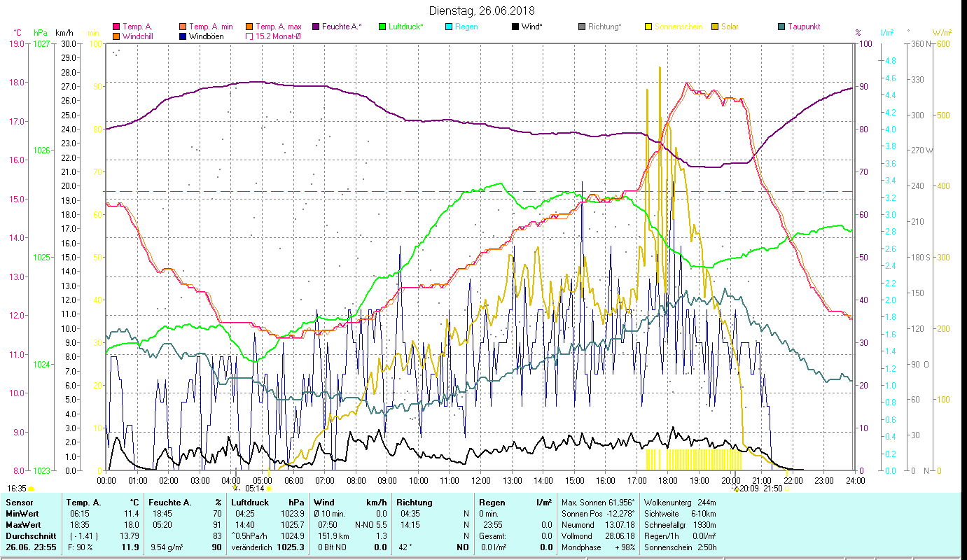Select the max sun elevation '61,956°'

coord(620,503)
